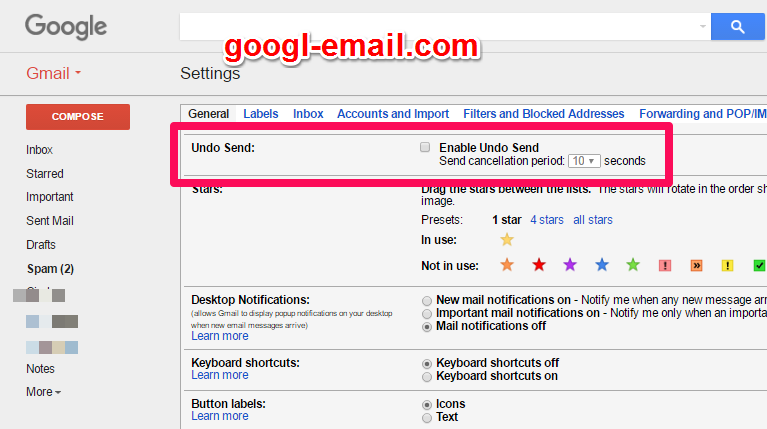Click the COMPOSE button
This screenshot has width=767, height=429.
[x=78, y=117]
